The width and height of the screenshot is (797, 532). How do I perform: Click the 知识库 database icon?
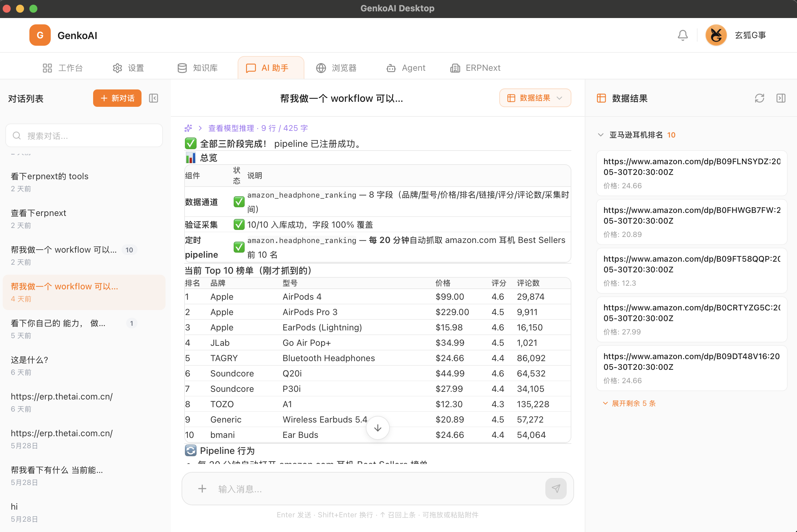pyautogui.click(x=182, y=68)
